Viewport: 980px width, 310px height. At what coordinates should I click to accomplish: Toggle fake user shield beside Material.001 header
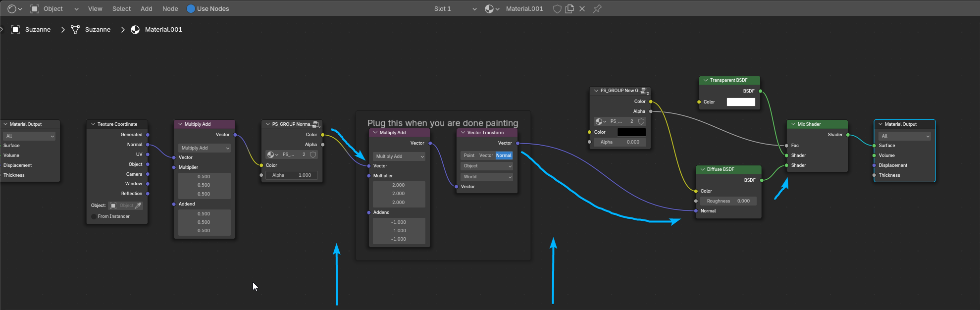[557, 9]
